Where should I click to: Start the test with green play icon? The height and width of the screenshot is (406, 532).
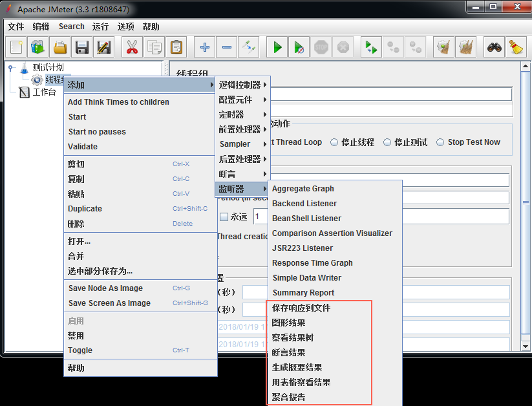[277, 47]
